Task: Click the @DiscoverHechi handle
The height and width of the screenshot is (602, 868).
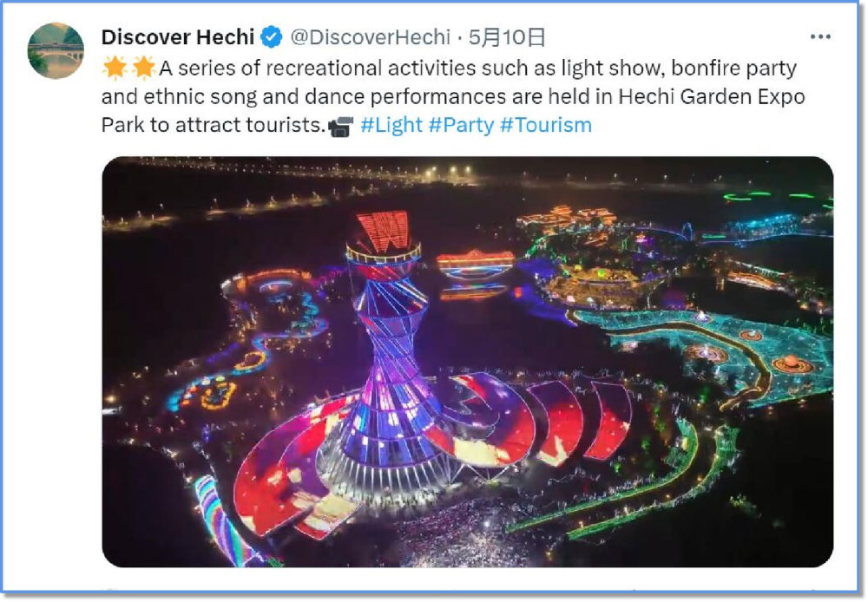Action: (x=370, y=37)
